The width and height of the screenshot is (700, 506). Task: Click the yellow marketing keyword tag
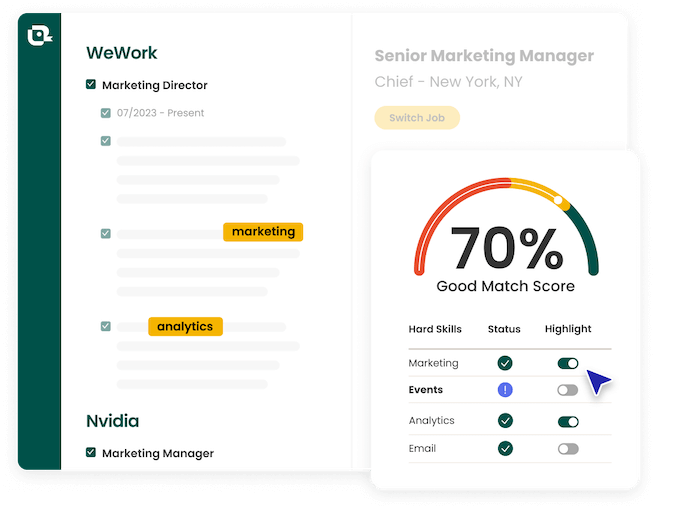[263, 232]
